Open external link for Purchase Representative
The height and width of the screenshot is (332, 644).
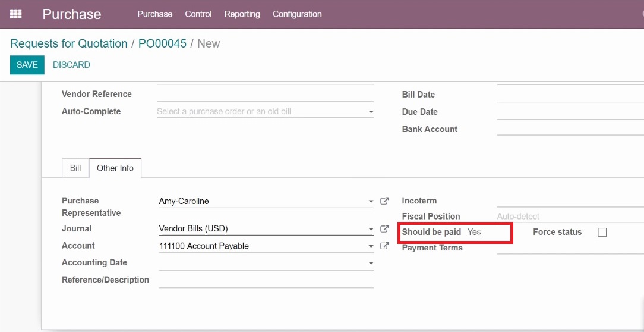384,201
